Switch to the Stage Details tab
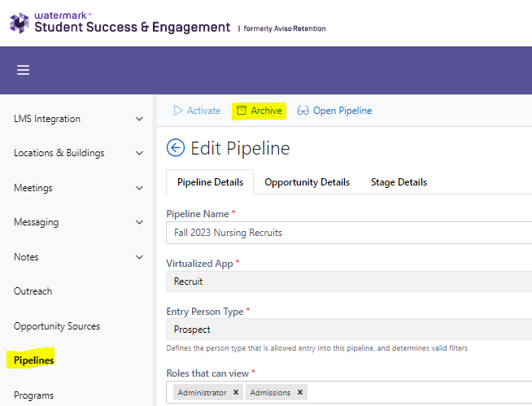The width and height of the screenshot is (532, 406). 399,182
